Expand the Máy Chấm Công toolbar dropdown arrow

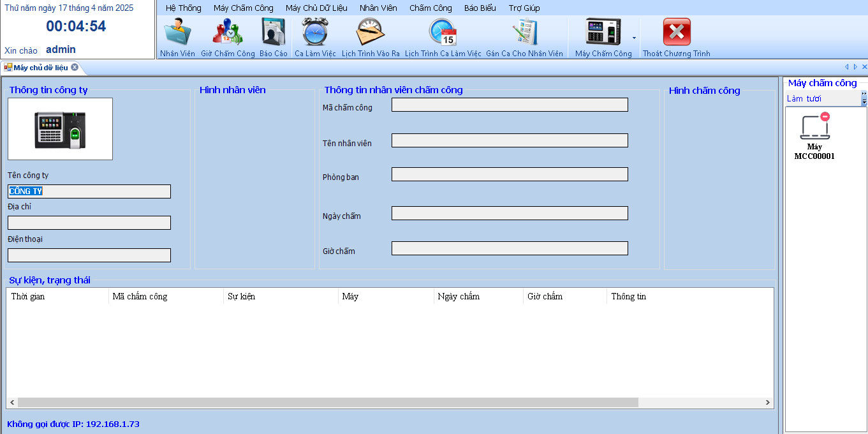634,38
